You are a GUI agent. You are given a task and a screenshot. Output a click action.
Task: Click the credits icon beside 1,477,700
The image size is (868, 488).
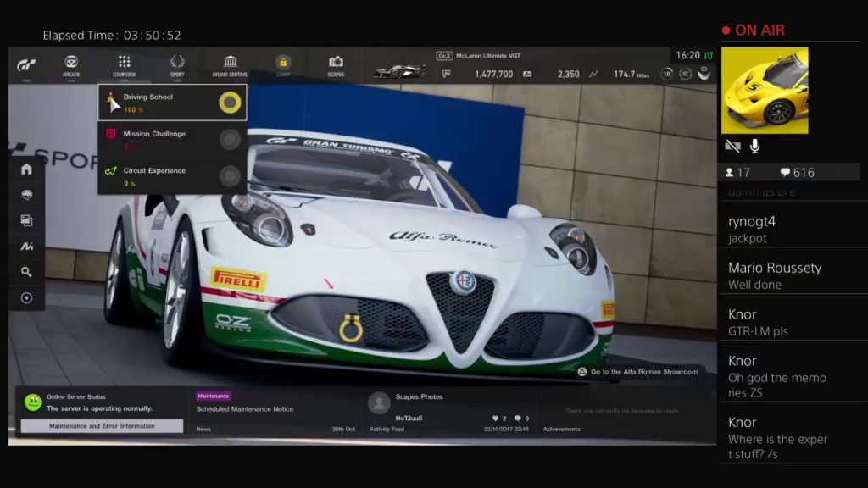446,74
